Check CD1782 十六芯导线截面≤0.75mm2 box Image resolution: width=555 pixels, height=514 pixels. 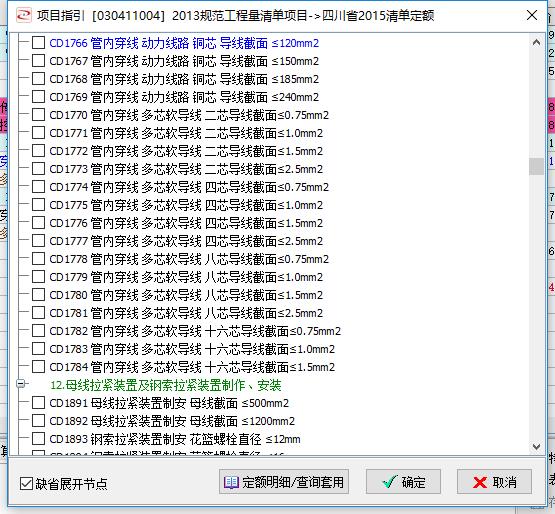[38, 331]
